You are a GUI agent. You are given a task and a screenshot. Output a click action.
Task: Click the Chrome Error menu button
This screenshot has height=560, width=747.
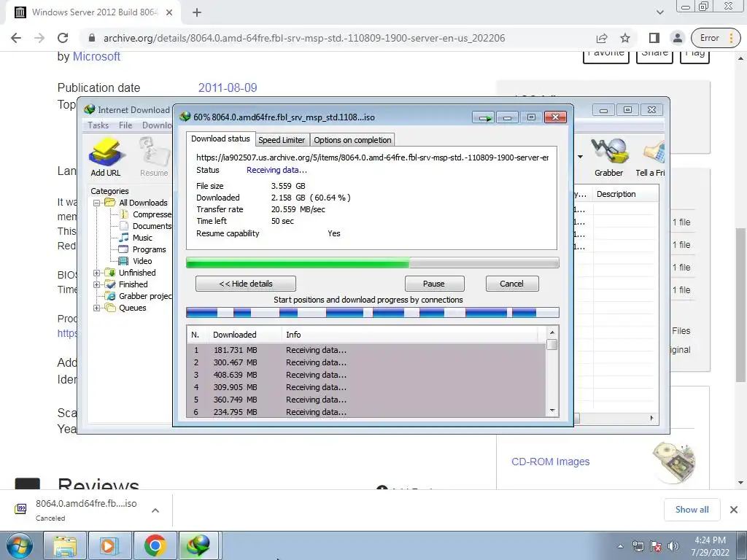716,38
